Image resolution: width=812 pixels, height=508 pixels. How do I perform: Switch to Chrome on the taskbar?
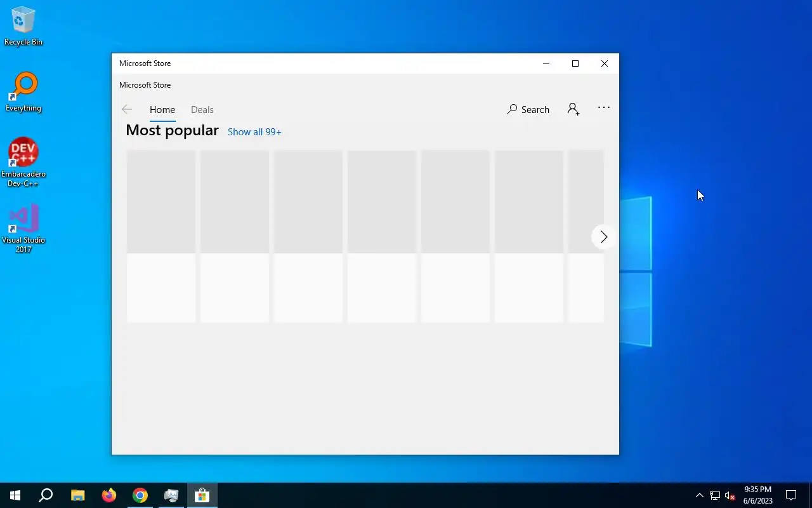coord(140,495)
